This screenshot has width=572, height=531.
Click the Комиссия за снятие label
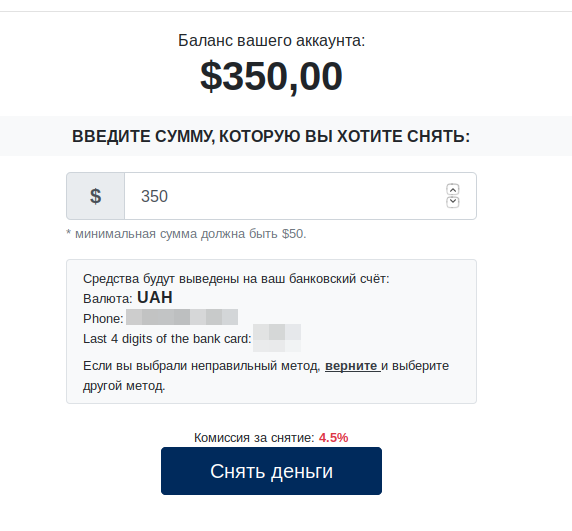click(x=254, y=438)
